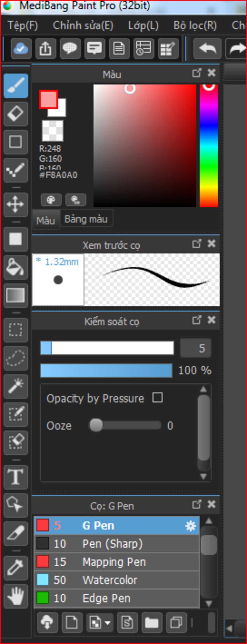
Task: Open the Lớp(L) menu
Action: [143, 26]
